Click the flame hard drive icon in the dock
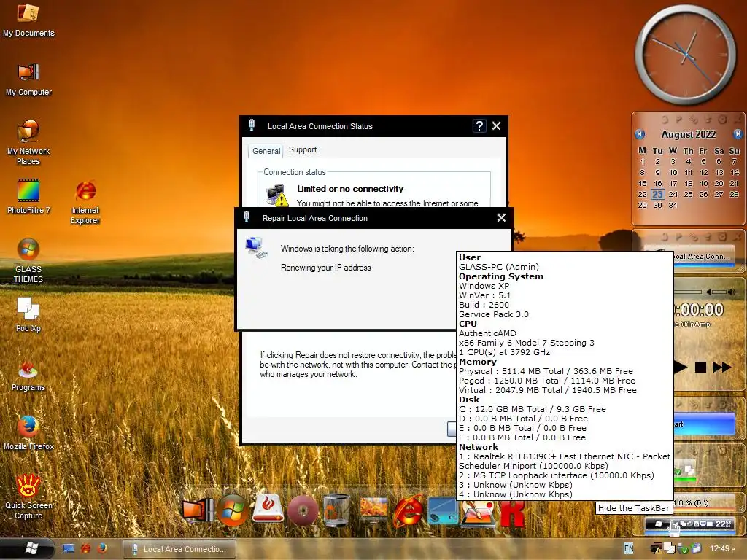The height and width of the screenshot is (560, 747). click(x=268, y=508)
